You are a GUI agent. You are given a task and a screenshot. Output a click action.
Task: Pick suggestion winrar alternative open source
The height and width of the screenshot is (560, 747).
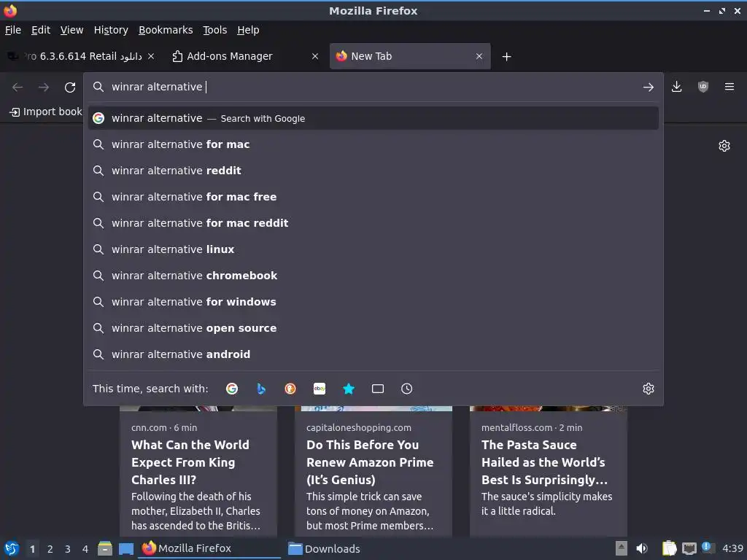pyautogui.click(x=373, y=328)
